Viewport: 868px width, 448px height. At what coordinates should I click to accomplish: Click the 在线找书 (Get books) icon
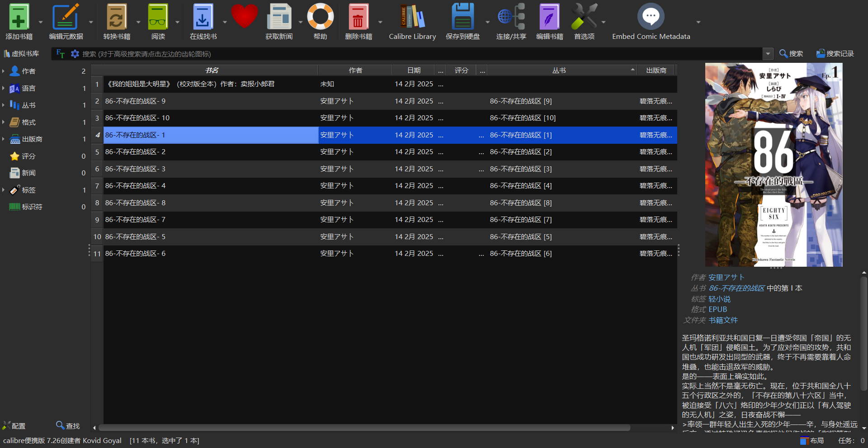(203, 17)
